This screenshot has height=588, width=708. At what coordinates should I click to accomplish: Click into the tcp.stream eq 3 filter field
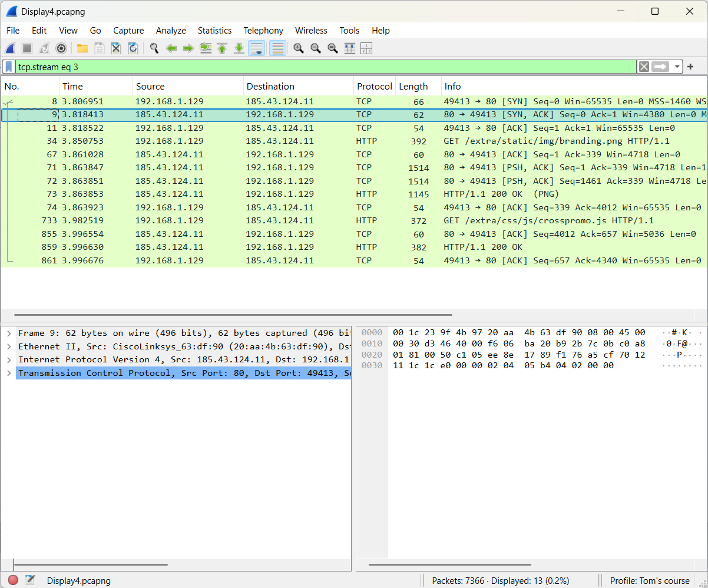(x=325, y=67)
